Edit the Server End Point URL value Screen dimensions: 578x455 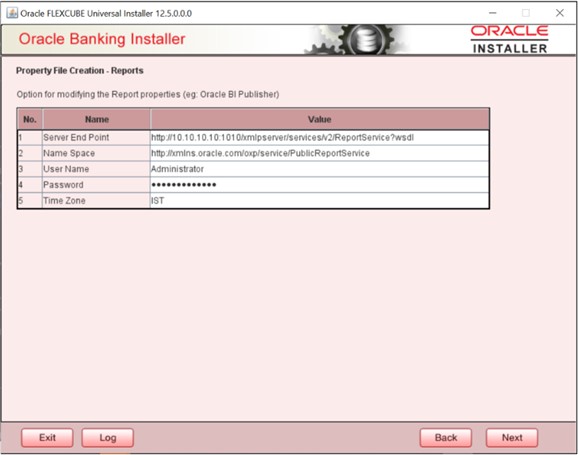click(x=320, y=138)
